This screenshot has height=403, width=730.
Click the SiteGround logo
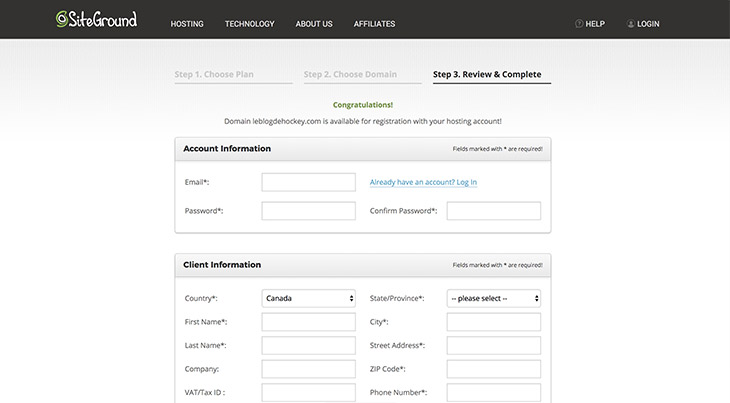[96, 19]
